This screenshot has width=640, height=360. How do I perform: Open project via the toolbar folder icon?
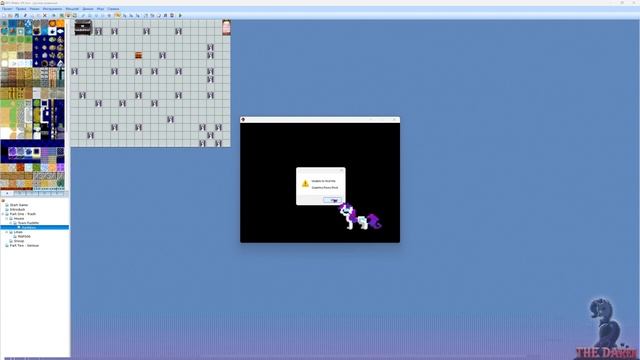point(10,16)
